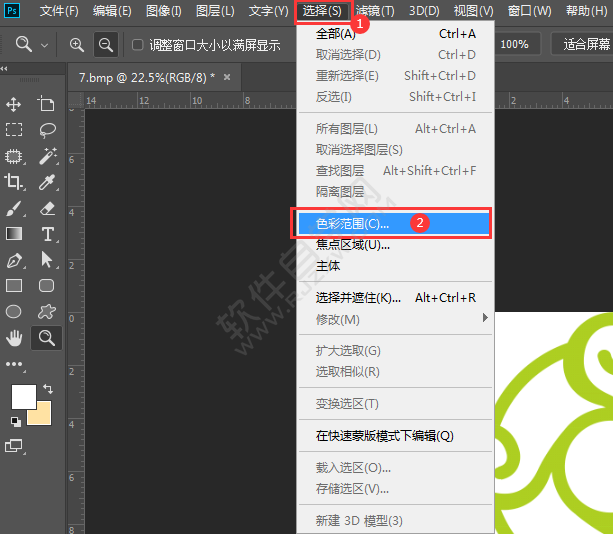Open the 图层(L) menu

coord(215,11)
